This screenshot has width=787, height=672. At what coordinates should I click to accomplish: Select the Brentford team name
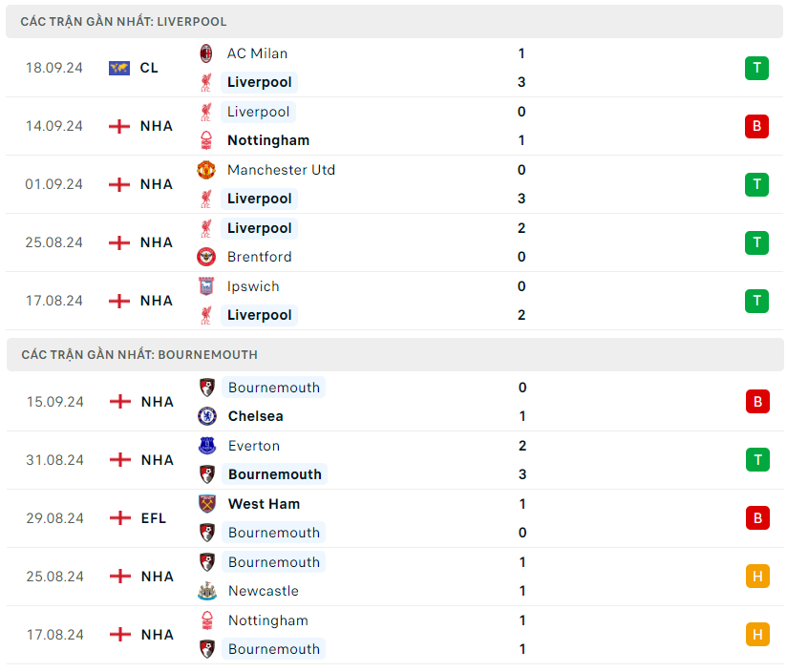click(x=259, y=257)
